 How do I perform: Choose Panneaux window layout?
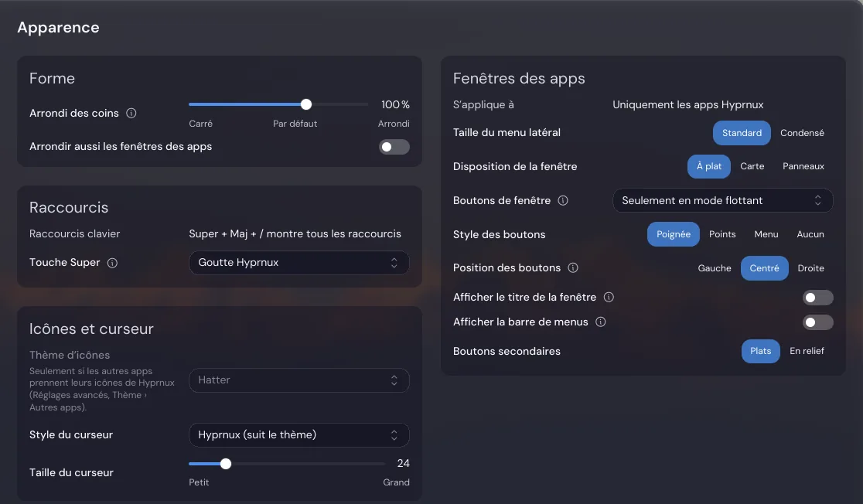tap(803, 166)
